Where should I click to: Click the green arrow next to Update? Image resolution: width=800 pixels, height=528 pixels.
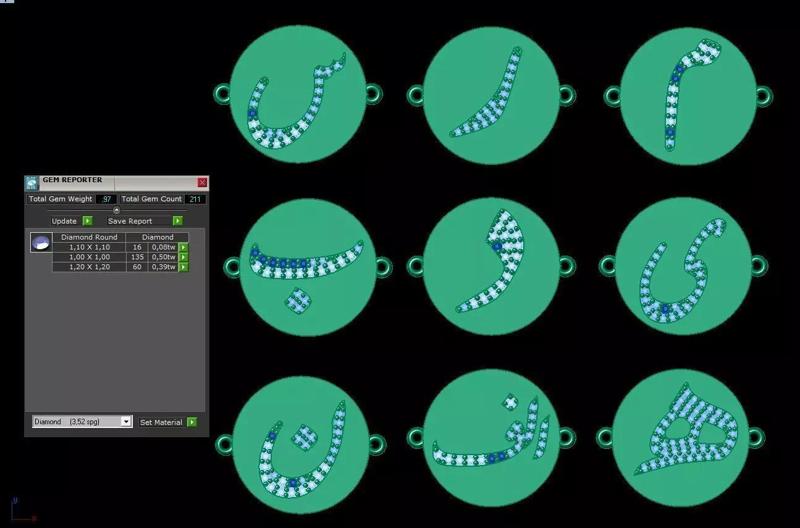87,221
